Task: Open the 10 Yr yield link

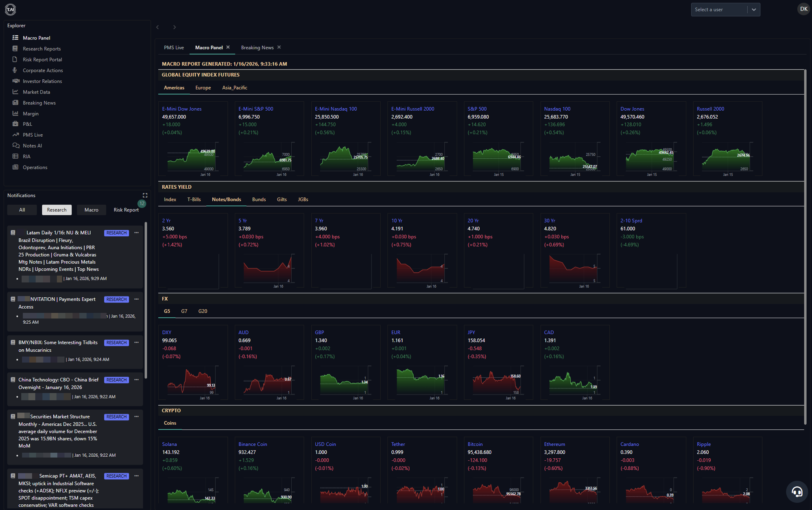Action: click(x=397, y=221)
